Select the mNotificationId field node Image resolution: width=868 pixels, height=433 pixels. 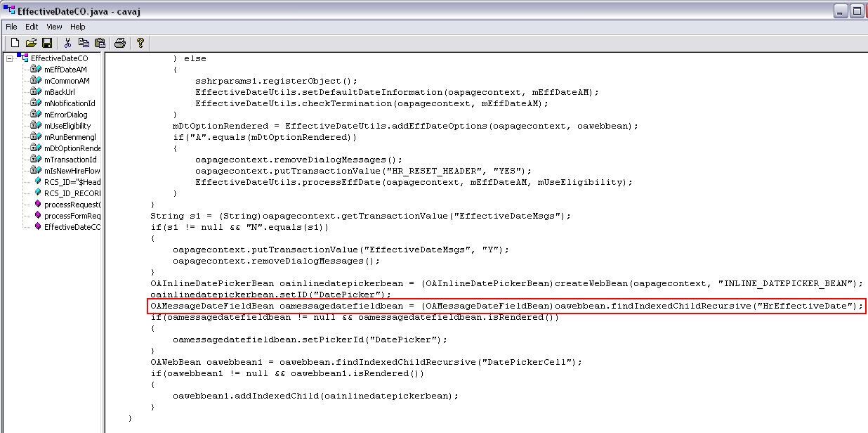point(70,103)
